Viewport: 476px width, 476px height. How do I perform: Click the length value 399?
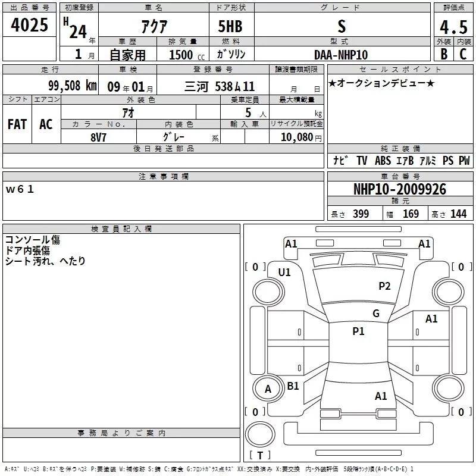[361, 214]
